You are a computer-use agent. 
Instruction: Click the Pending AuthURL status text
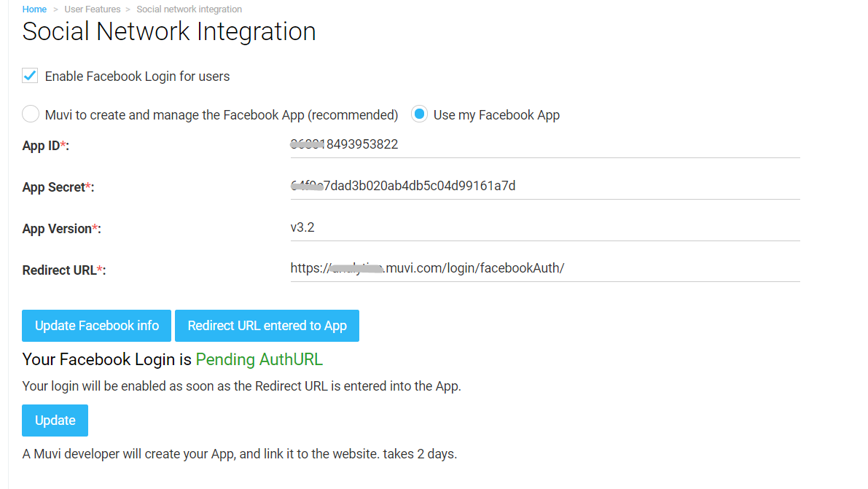(x=259, y=359)
